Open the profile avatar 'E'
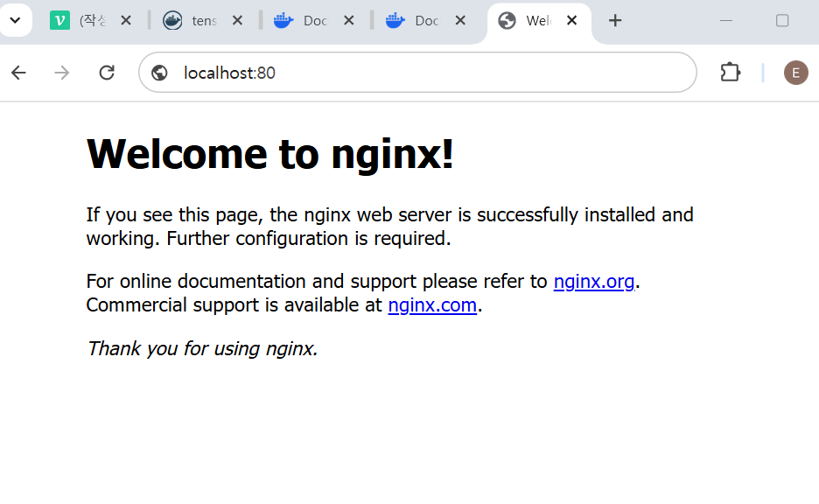The image size is (819, 504). pos(795,73)
